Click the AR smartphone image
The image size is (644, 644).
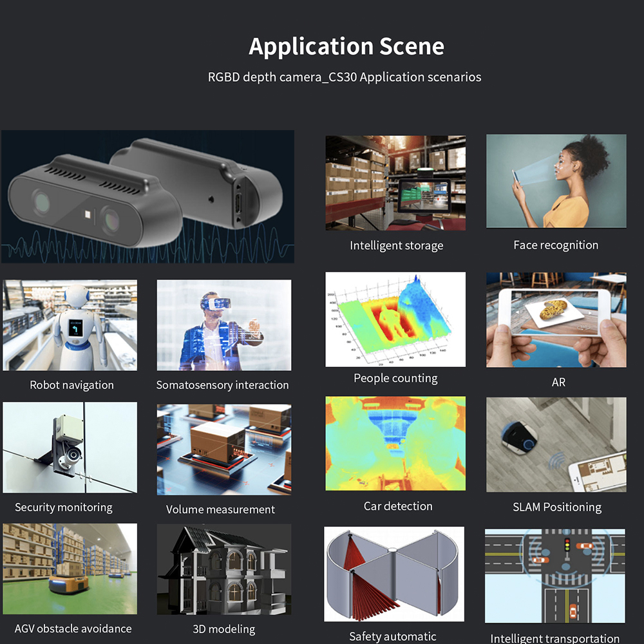(x=556, y=319)
